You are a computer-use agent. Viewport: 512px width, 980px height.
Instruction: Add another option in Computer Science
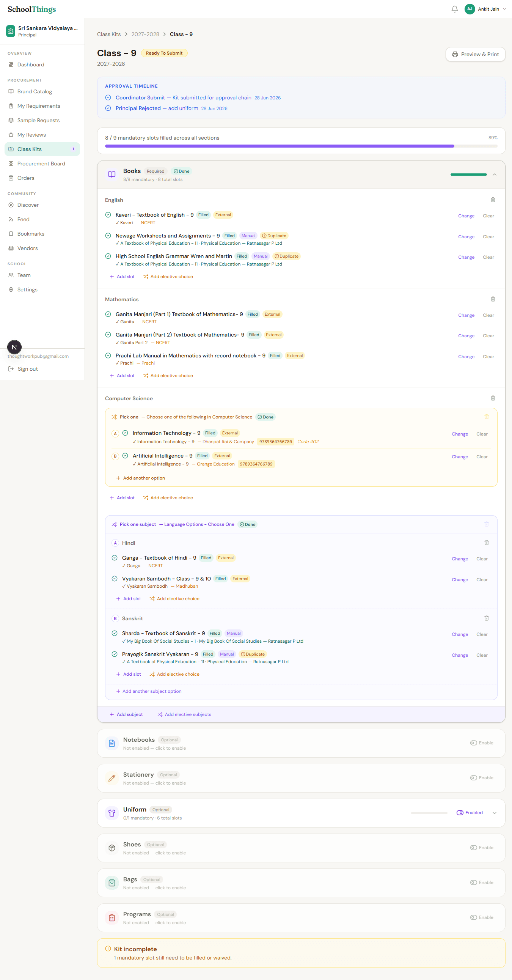[140, 478]
